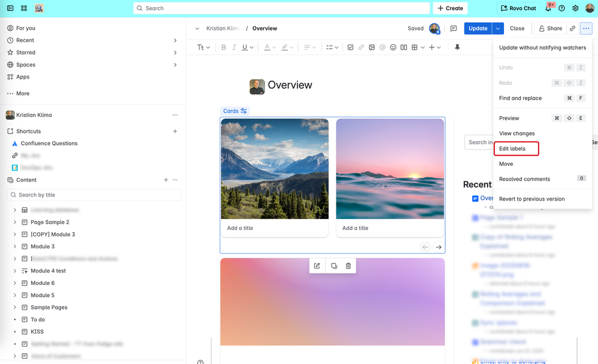Copy the banner block icon
The image size is (598, 364).
point(333,266)
